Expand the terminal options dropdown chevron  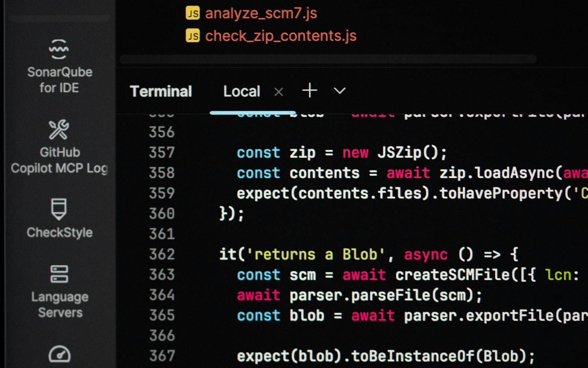click(340, 91)
